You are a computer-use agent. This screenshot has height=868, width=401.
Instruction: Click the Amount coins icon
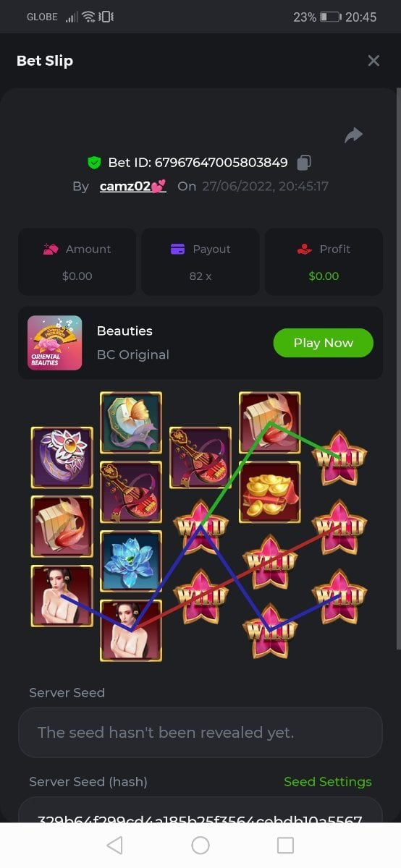51,249
